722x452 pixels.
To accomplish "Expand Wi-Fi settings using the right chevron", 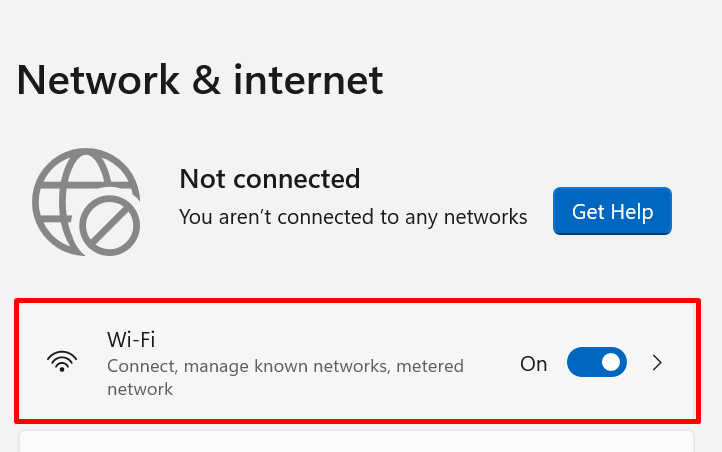I will pos(657,363).
